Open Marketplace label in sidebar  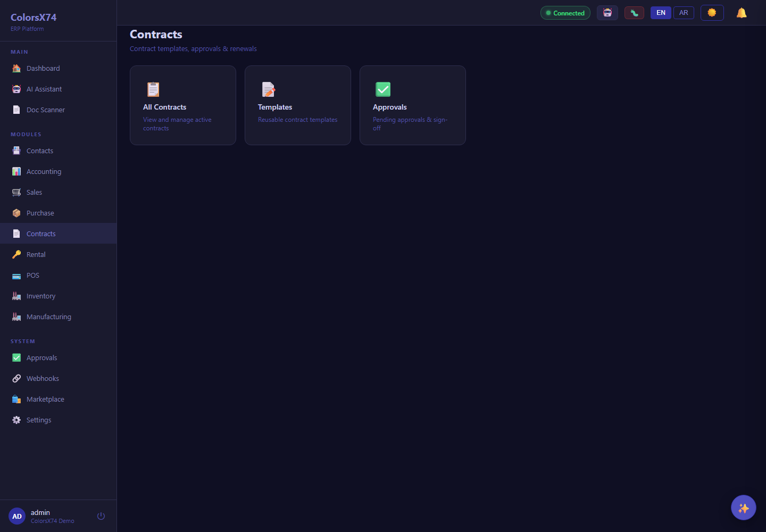click(x=45, y=399)
